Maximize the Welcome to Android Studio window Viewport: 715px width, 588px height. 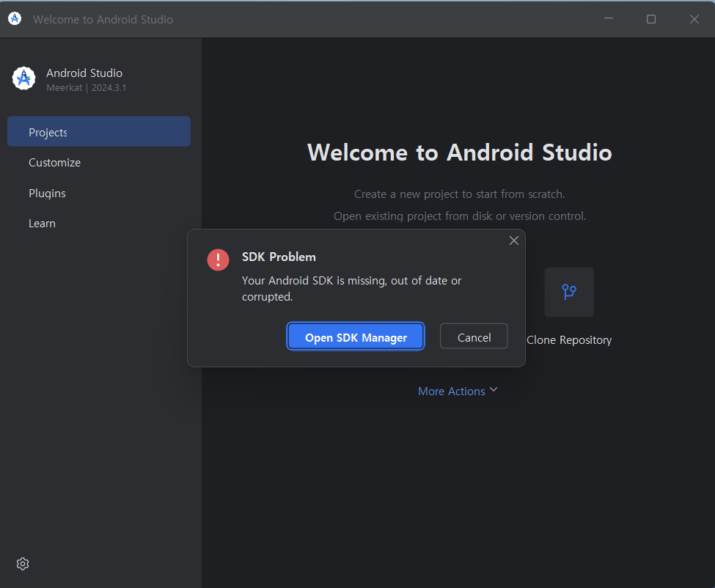(651, 18)
